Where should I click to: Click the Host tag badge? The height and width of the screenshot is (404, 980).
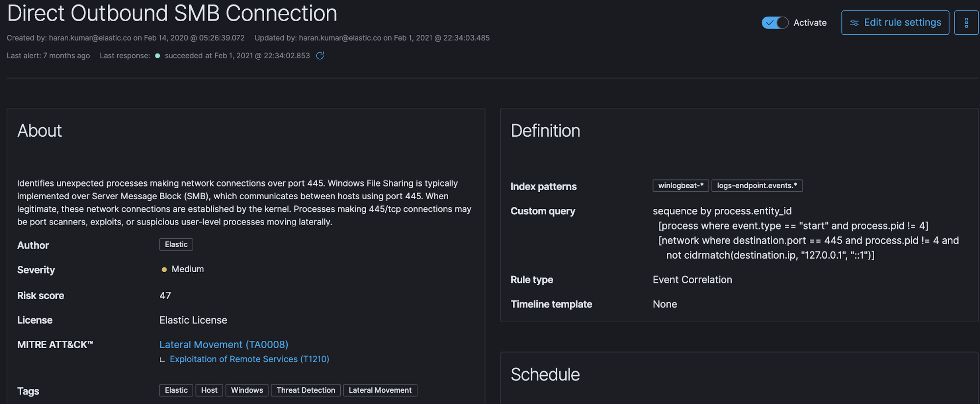[x=209, y=390]
